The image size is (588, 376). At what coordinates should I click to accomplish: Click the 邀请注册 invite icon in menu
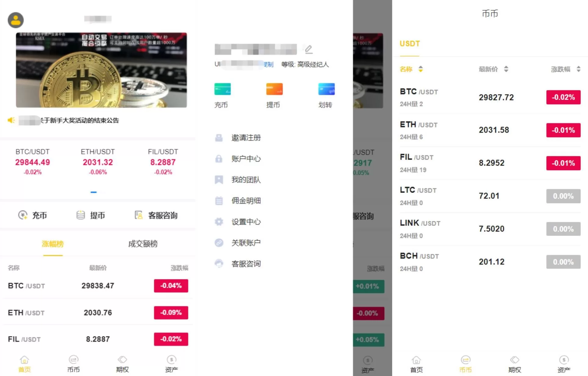click(219, 138)
